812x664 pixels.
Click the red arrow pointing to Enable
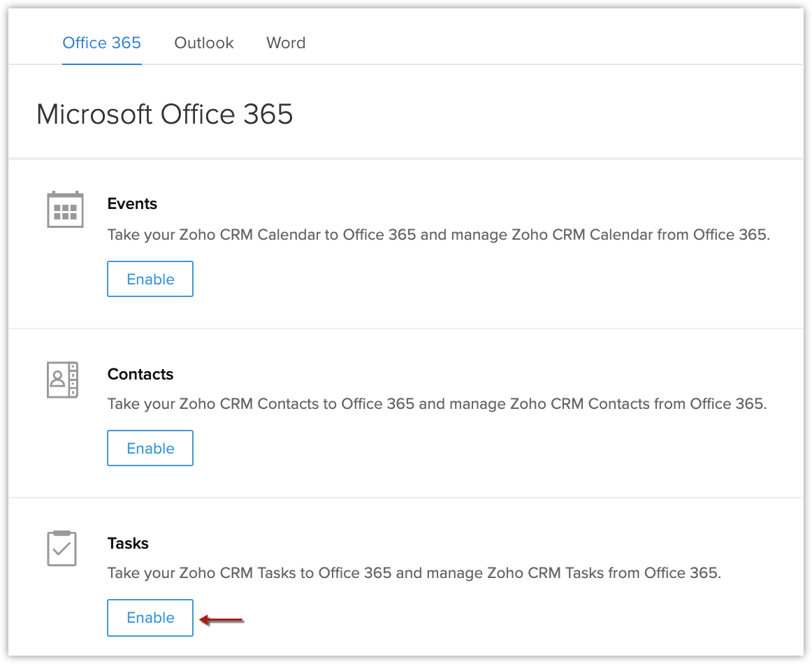coord(222,619)
